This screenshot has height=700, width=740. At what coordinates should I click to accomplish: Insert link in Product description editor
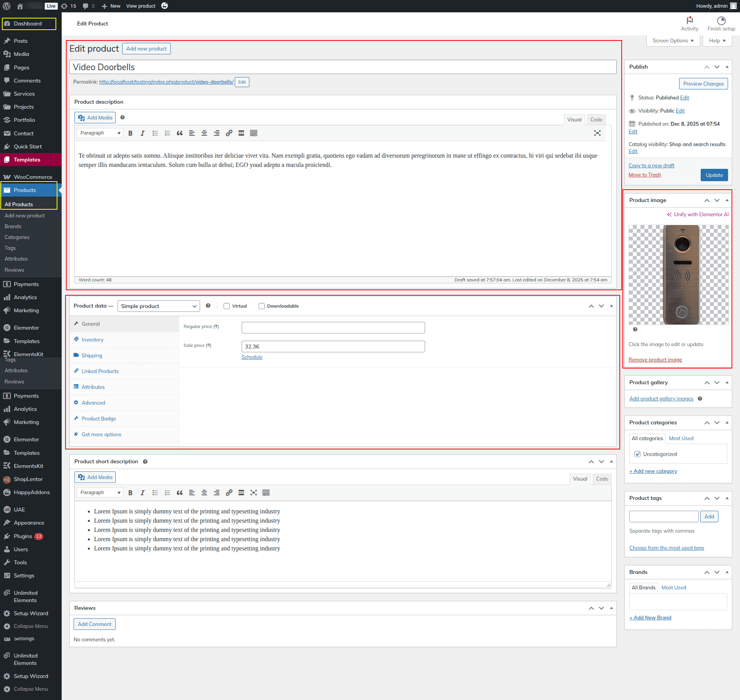(x=229, y=133)
